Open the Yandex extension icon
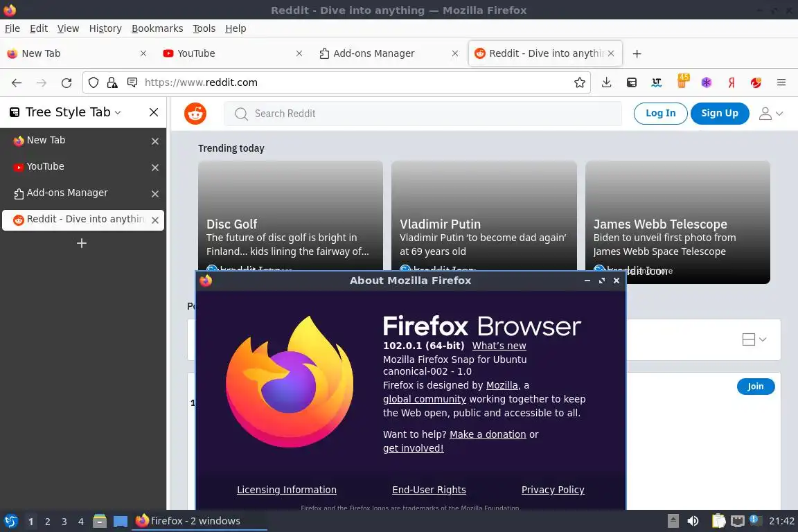Screen dimensions: 798x532 tap(731, 82)
